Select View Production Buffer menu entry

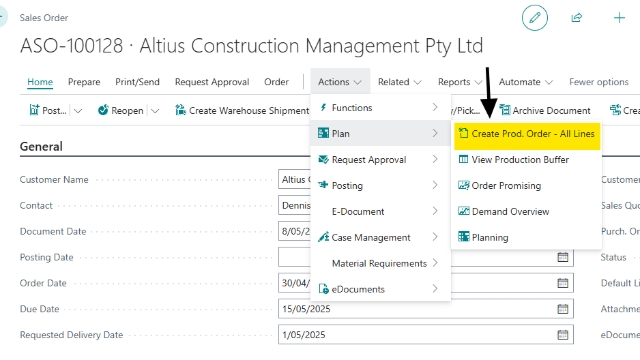[526, 159]
